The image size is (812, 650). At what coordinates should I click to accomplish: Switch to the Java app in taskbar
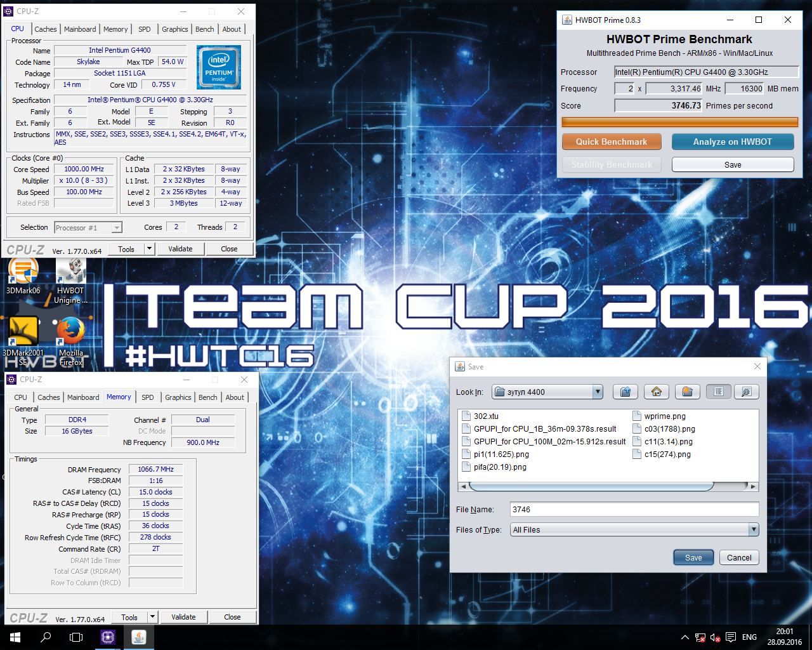coord(139,637)
